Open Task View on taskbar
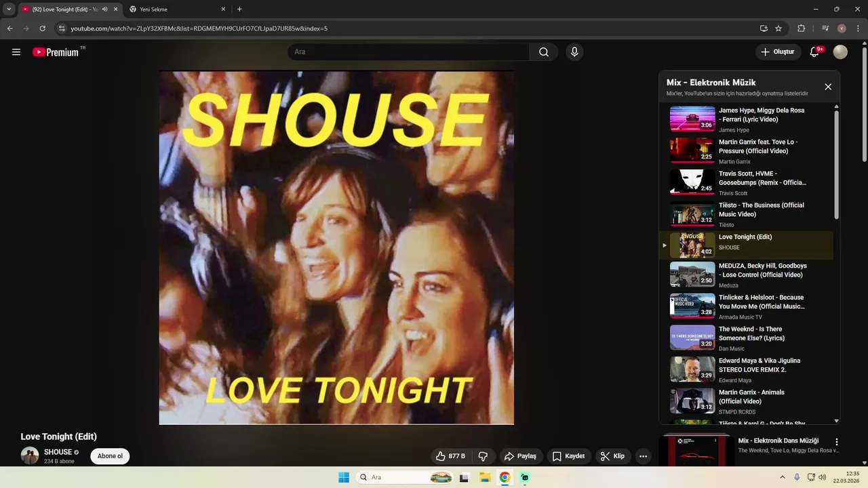 tap(464, 477)
